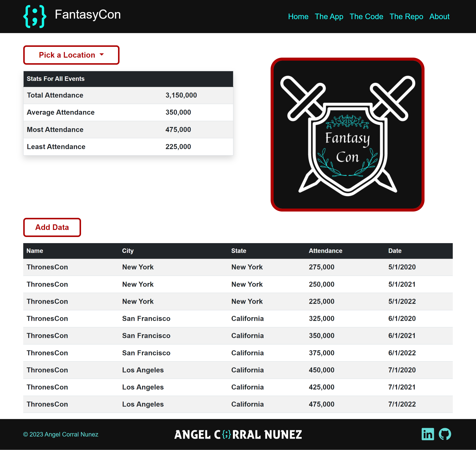
Task: Expand the Pick a Location dropdown
Action: [x=71, y=55]
